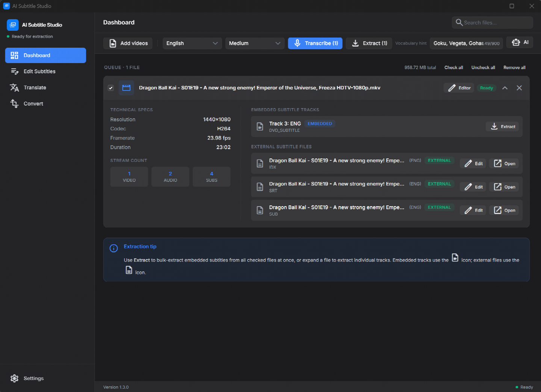541x392 pixels.
Task: Maximize the AI Subtitle Studio window
Action: [512, 6]
